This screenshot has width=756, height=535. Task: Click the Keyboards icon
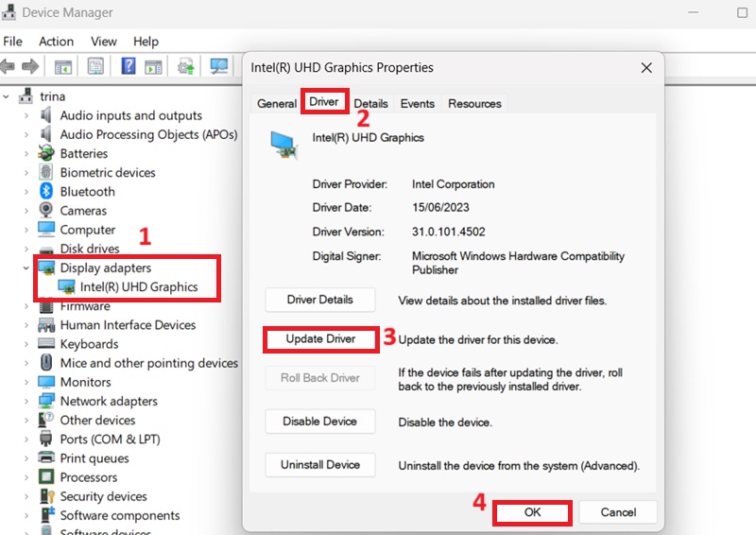[46, 343]
